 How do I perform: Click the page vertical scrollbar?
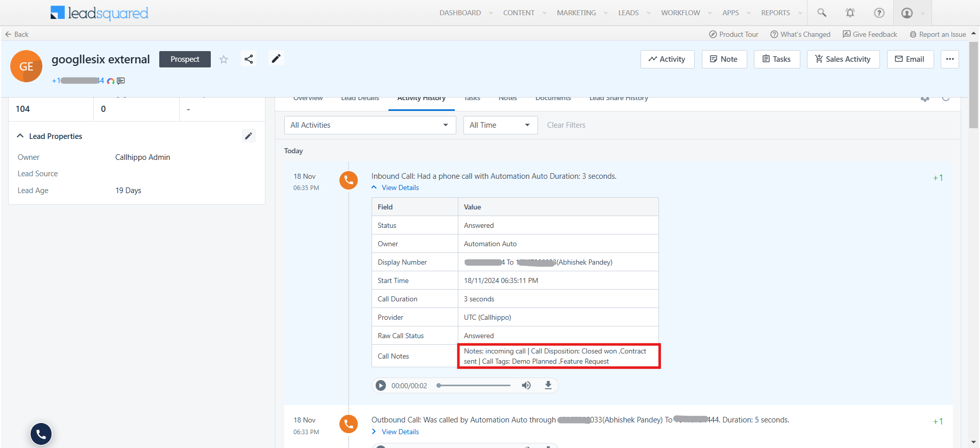click(973, 84)
